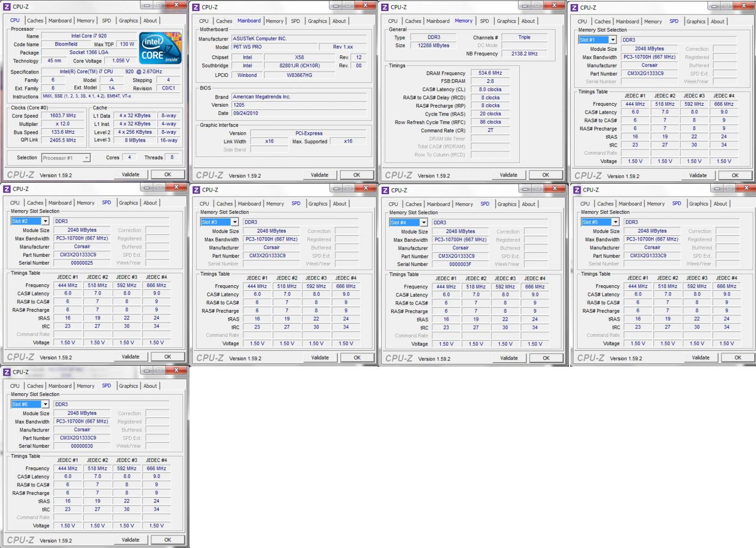756x548 pixels.
Task: Click the LPCIO chip value "W83667HG"
Action: [x=300, y=75]
